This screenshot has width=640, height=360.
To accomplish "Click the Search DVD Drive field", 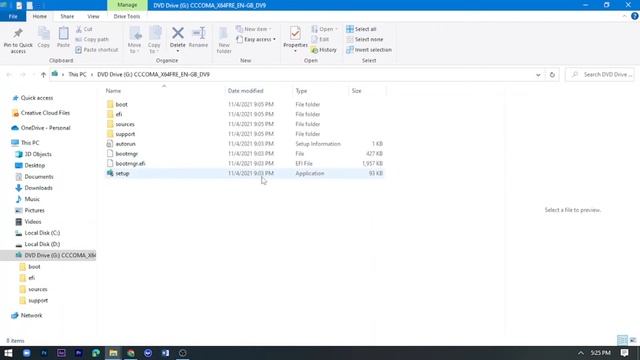I will pos(600,74).
